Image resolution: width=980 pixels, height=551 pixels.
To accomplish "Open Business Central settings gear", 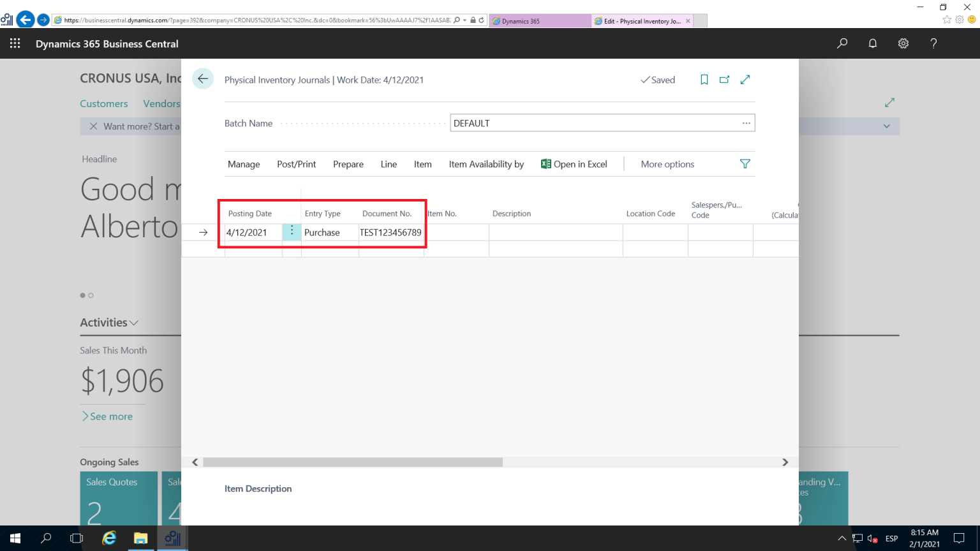I will coord(903,43).
